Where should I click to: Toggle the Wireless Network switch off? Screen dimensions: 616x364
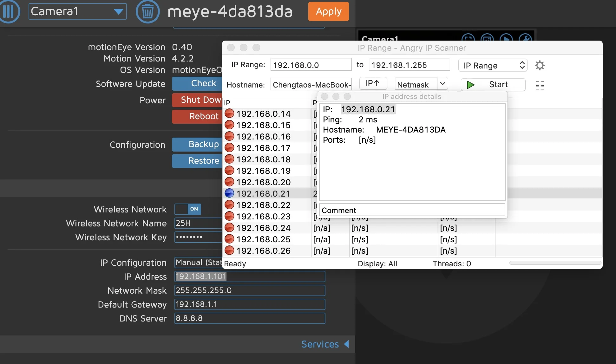click(188, 209)
